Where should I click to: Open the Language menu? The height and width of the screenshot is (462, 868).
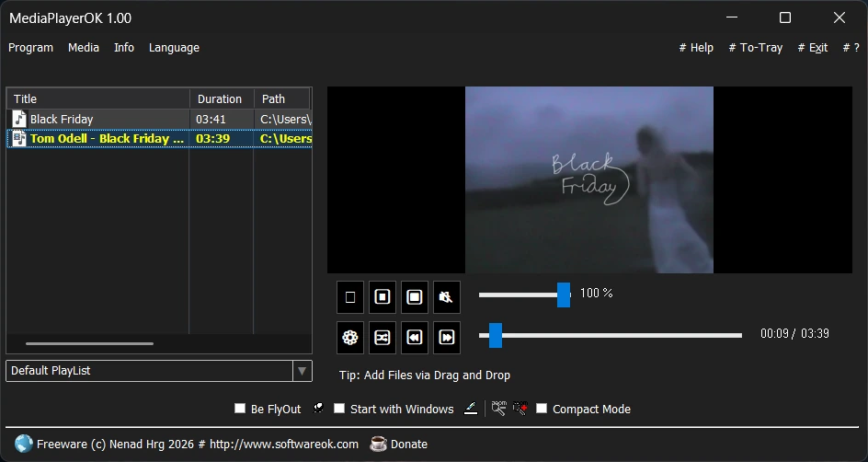pos(174,48)
